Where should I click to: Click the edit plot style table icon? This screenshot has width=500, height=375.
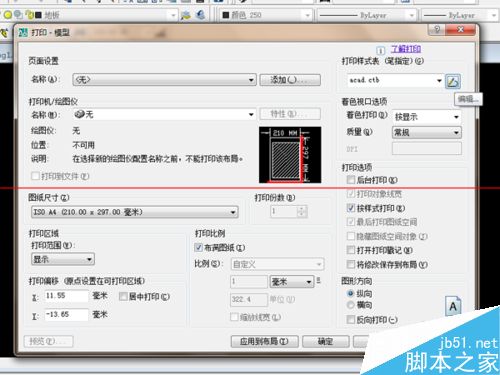[453, 81]
